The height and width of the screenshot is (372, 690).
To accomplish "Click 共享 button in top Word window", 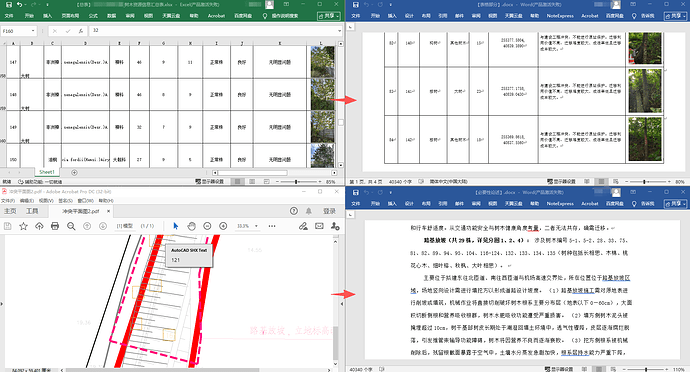I will 675,16.
